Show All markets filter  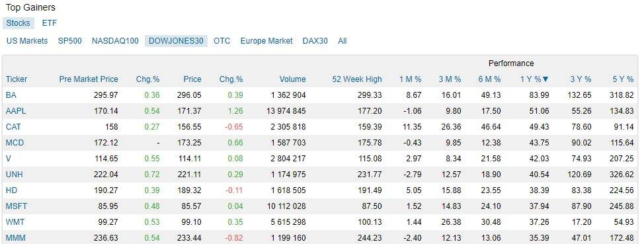coord(342,41)
